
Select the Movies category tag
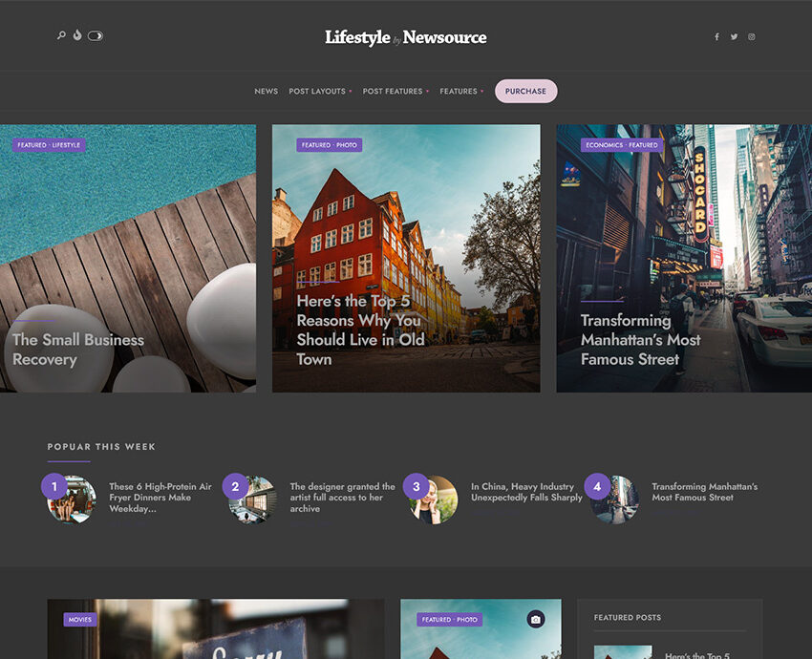coord(80,620)
